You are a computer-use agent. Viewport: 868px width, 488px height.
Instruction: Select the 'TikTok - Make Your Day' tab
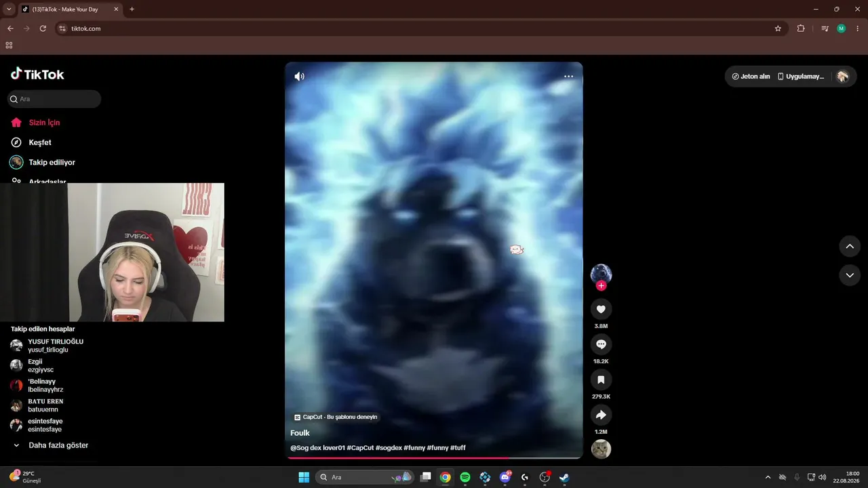(70, 9)
